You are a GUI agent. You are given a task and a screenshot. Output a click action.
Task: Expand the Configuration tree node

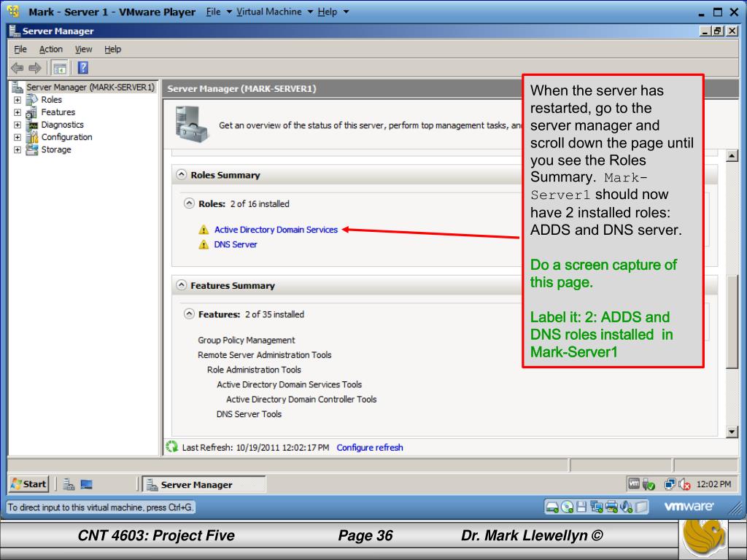[18, 137]
